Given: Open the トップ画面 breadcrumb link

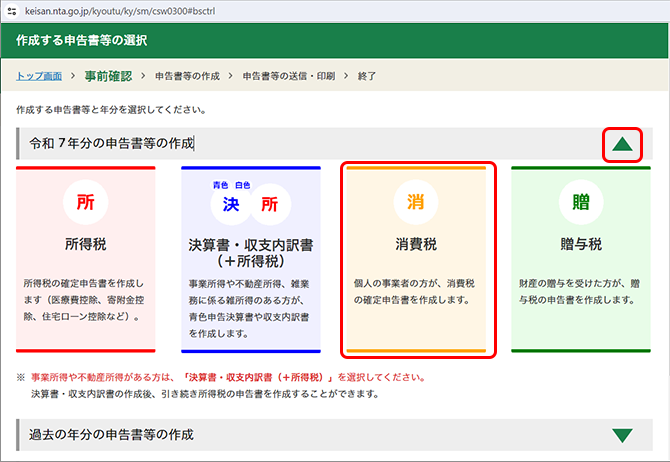Looking at the screenshot, I should (x=39, y=76).
